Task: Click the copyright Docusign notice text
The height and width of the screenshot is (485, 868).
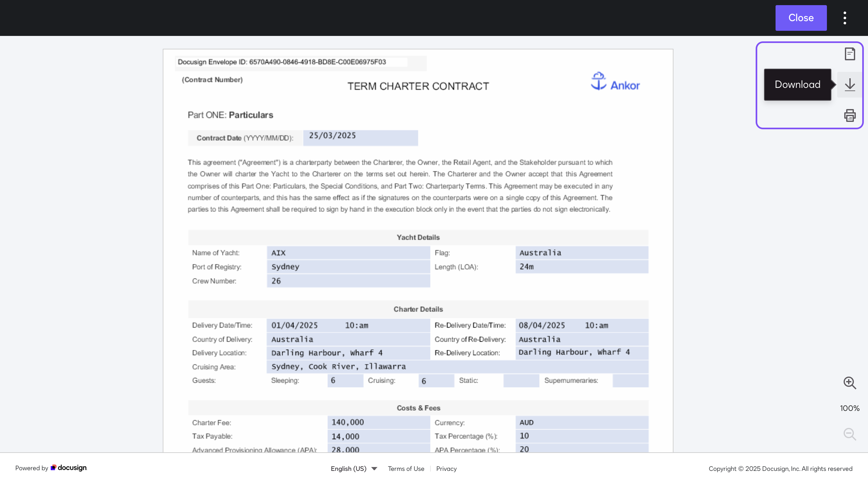Action: click(x=780, y=469)
